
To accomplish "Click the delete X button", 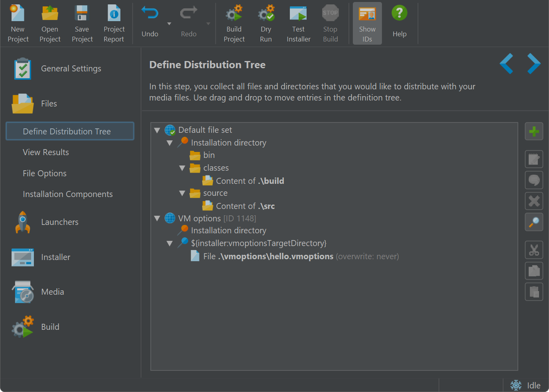I will (x=534, y=201).
